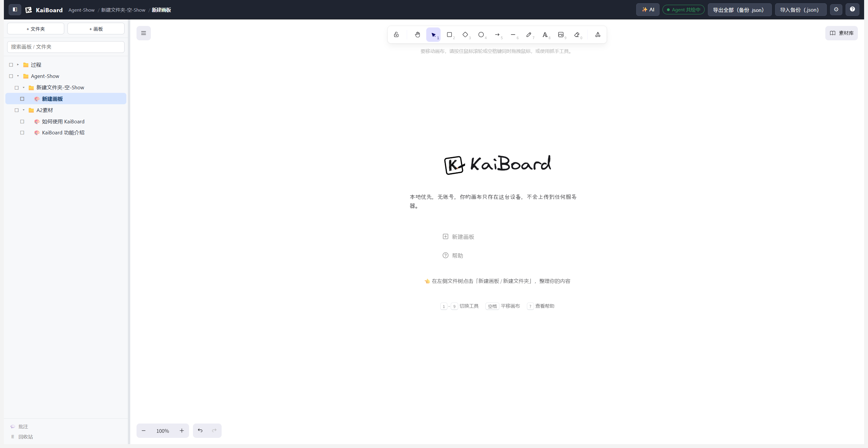Viewport: 868px width, 448px height.
Task: Check the 新建文件夹-空-Show checkbox
Action: (16, 88)
